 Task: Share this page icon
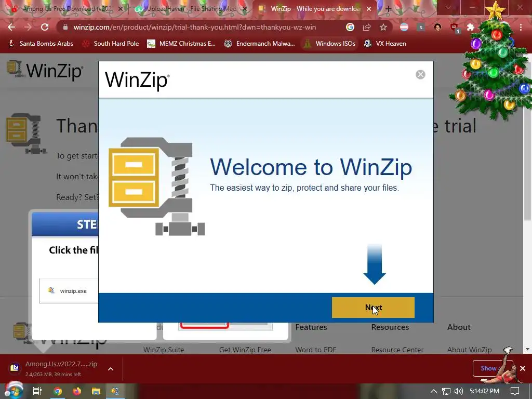[x=367, y=27]
